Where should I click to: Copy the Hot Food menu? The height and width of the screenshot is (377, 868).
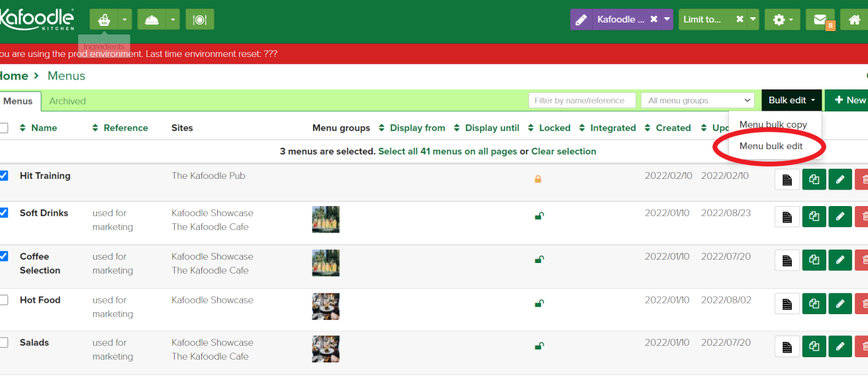click(x=814, y=304)
